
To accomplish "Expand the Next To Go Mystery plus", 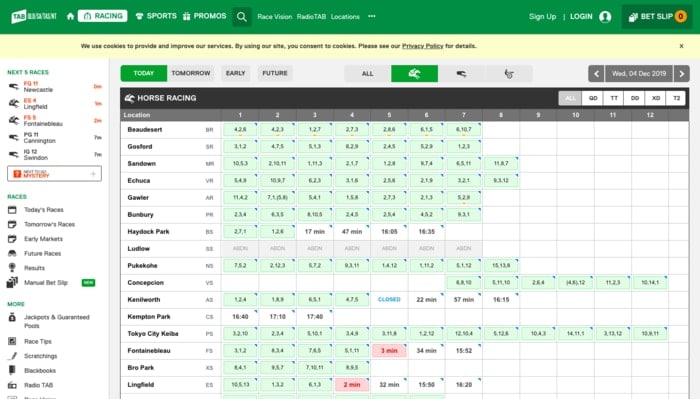I will click(93, 174).
